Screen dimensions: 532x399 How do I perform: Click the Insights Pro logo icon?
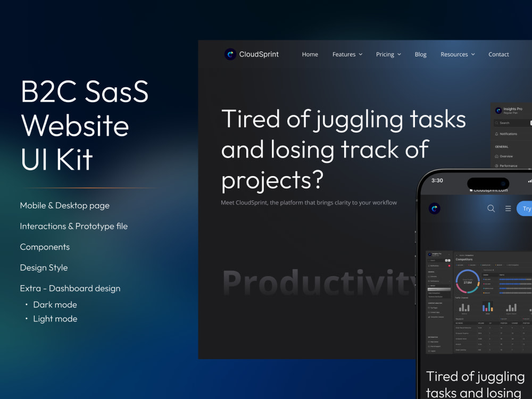click(x=498, y=110)
